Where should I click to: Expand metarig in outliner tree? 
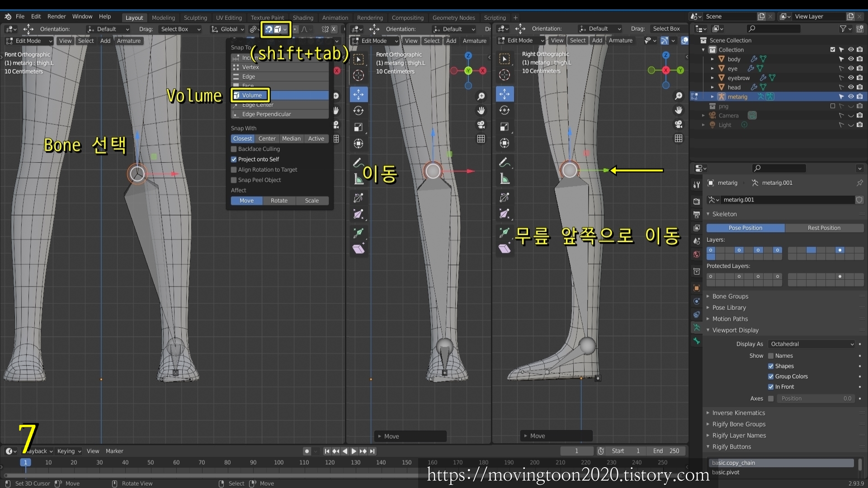tap(712, 97)
